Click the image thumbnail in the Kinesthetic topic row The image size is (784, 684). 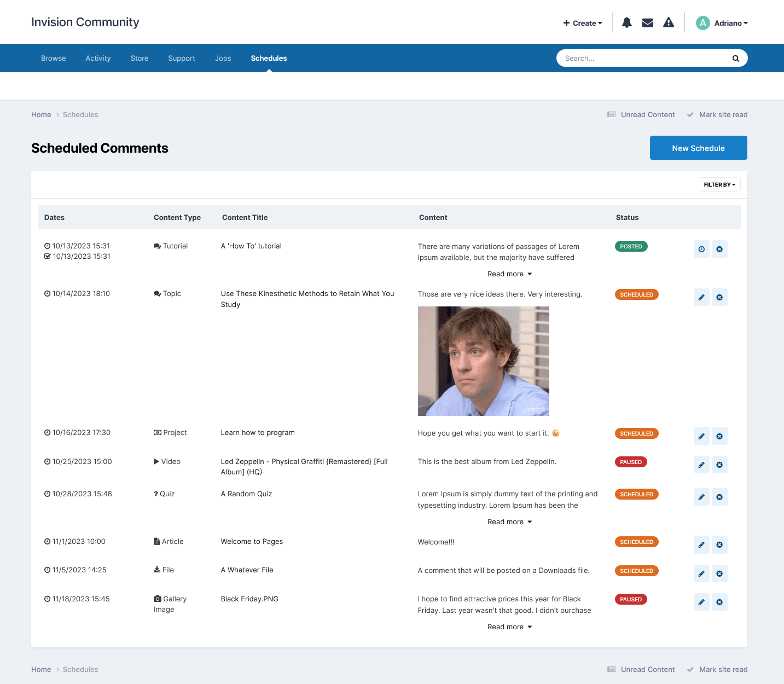[483, 361]
